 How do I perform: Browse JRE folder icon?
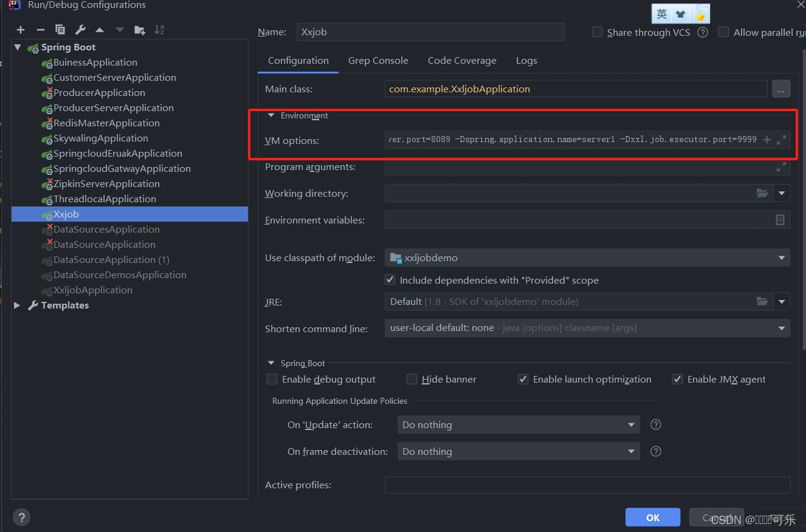pos(762,301)
